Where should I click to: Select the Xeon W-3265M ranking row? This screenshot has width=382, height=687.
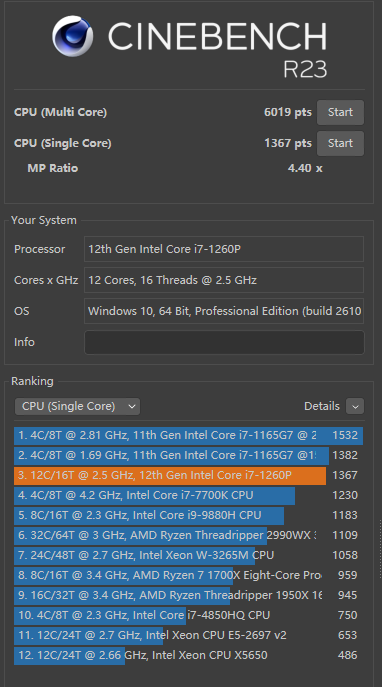click(x=188, y=555)
